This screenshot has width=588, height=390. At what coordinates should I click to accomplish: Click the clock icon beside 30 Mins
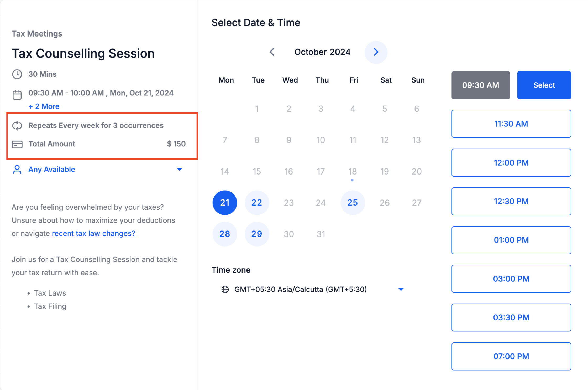(17, 74)
